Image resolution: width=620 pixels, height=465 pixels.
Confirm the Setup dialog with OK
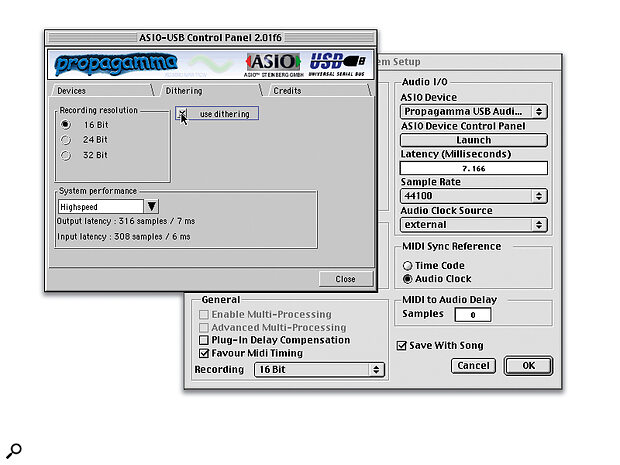[528, 366]
